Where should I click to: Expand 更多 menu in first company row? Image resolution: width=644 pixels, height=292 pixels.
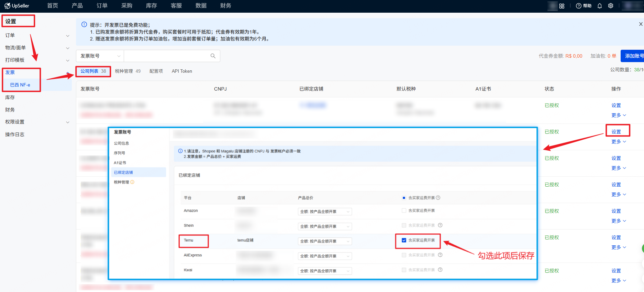click(619, 115)
